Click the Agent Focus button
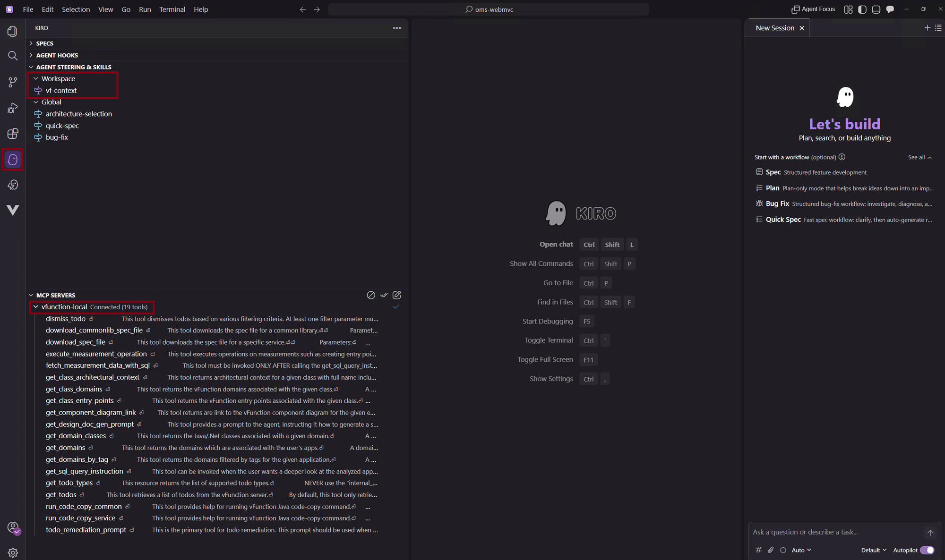 813,9
